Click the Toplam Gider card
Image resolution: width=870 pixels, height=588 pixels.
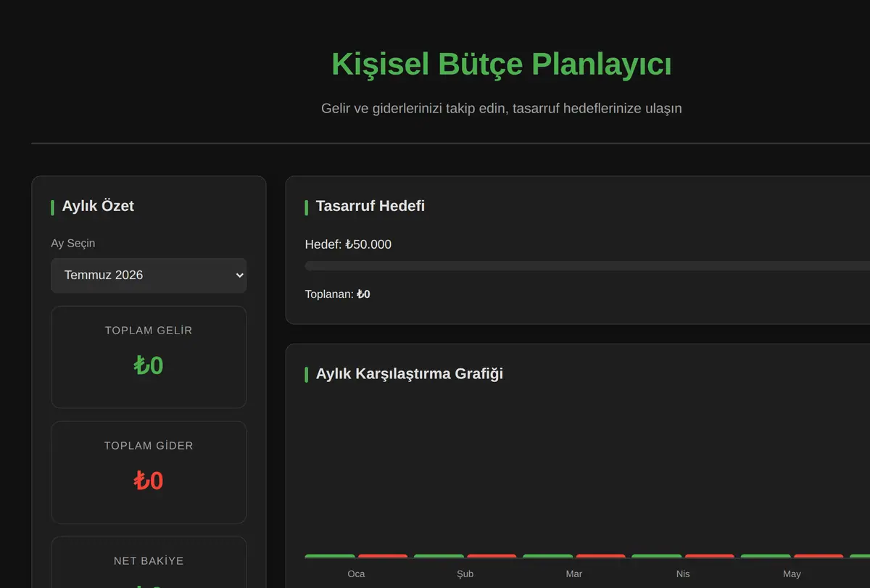click(x=149, y=472)
